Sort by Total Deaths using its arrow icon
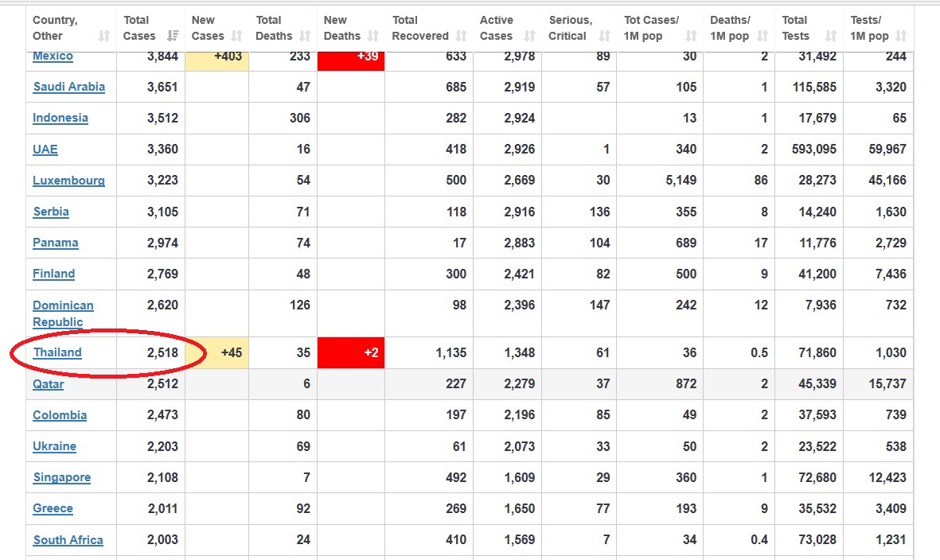940x560 pixels. [x=305, y=37]
